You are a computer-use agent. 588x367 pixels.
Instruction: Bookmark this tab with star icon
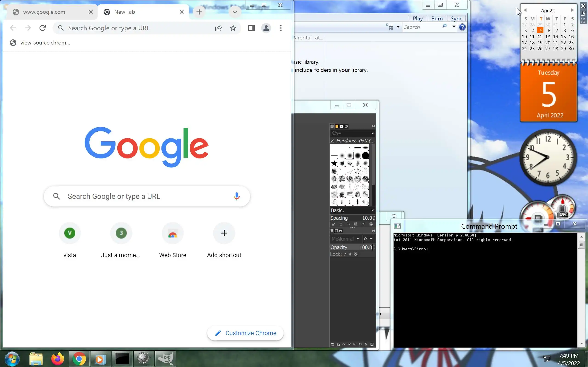(x=233, y=28)
